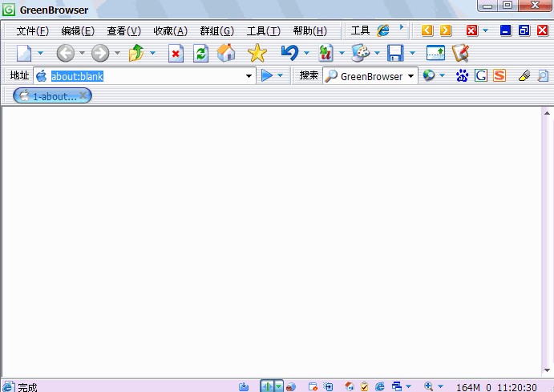The image size is (554, 392).
Task: Select the 1-about... tab
Action: pos(50,95)
